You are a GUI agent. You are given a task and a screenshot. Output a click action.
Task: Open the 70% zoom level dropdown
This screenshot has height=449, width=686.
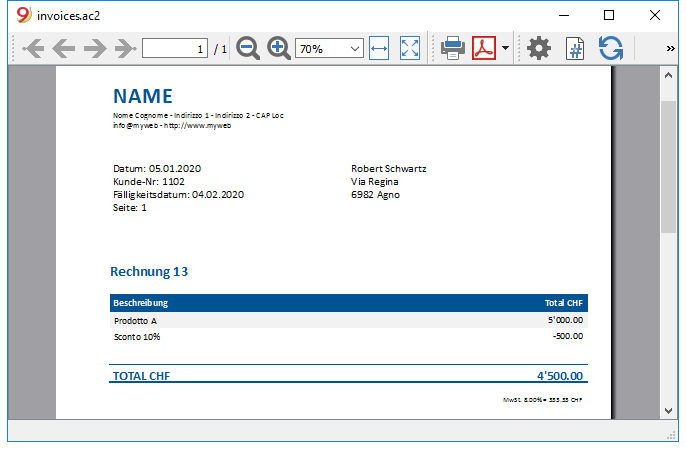(x=329, y=49)
